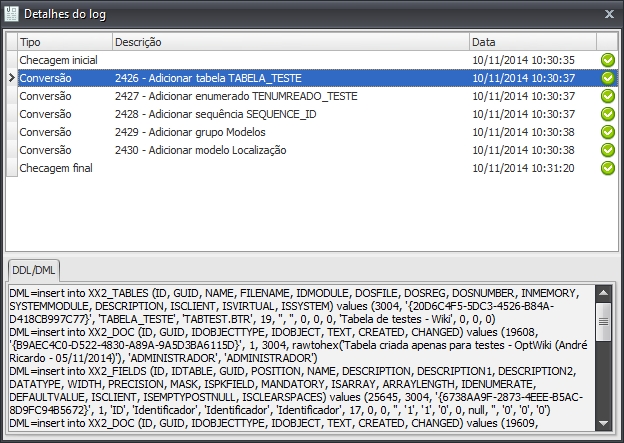Click green status icon for Checagem final row
This screenshot has height=443, width=624.
607,168
